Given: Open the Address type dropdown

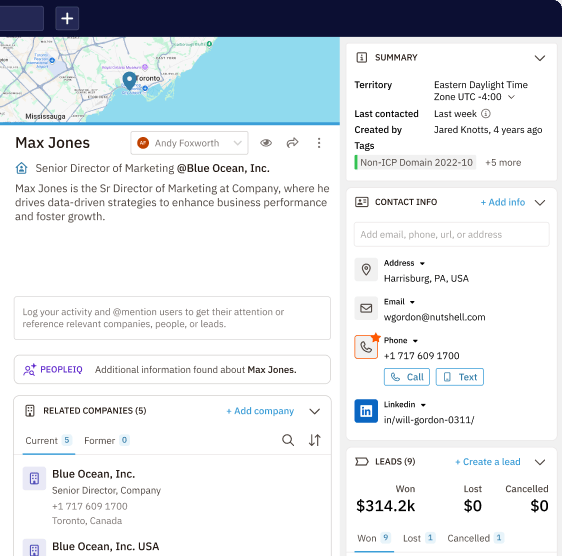Looking at the screenshot, I should tap(422, 263).
